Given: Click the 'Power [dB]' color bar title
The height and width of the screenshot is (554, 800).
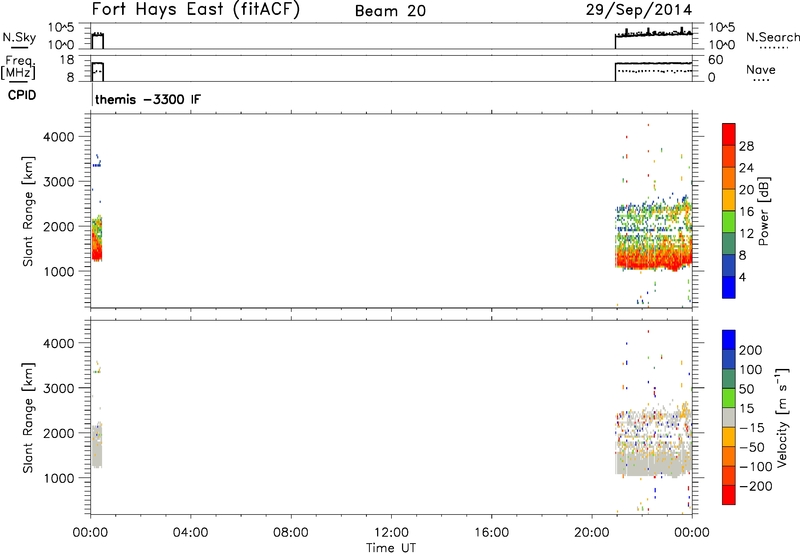Looking at the screenshot, I should [x=763, y=211].
